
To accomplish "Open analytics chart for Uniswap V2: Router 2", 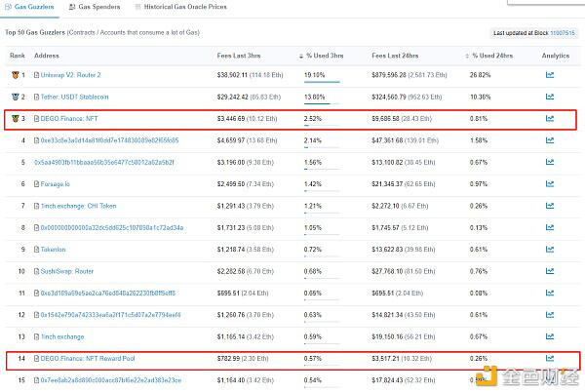I will click(x=550, y=75).
